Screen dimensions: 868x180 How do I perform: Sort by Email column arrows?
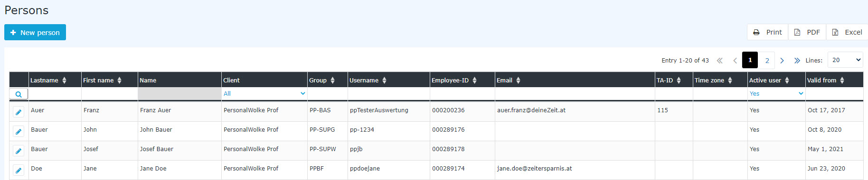tap(519, 81)
